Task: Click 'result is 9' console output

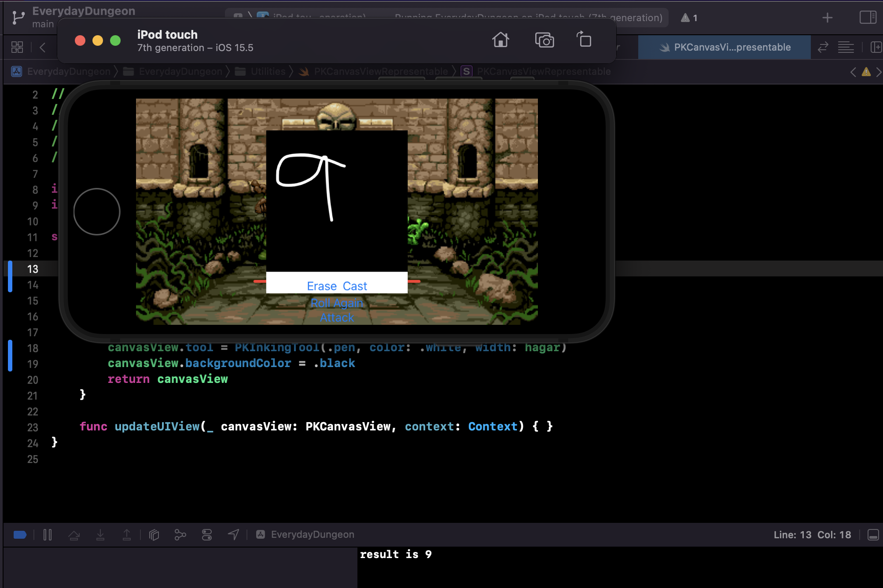Action: click(x=396, y=555)
